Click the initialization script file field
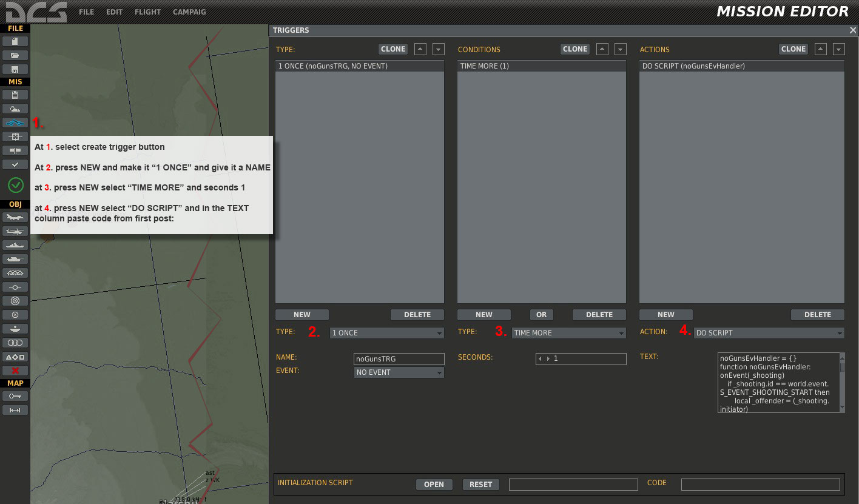The image size is (859, 504). coord(573,485)
